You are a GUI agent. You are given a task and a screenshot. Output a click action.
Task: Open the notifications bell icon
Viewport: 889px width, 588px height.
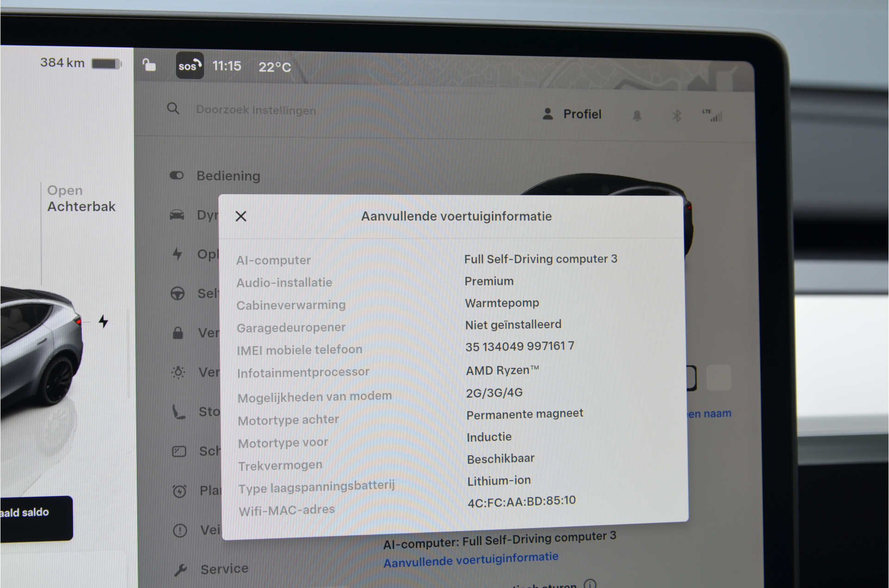[x=637, y=115]
